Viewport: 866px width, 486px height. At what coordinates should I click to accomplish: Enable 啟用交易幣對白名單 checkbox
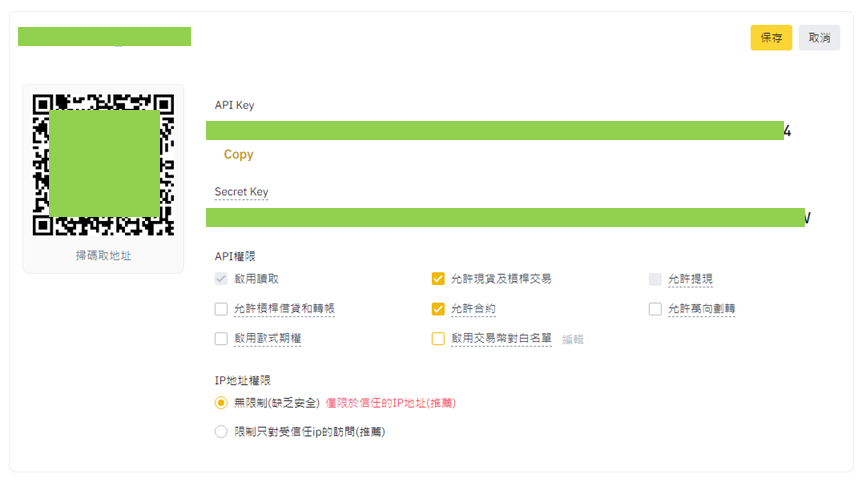click(438, 339)
